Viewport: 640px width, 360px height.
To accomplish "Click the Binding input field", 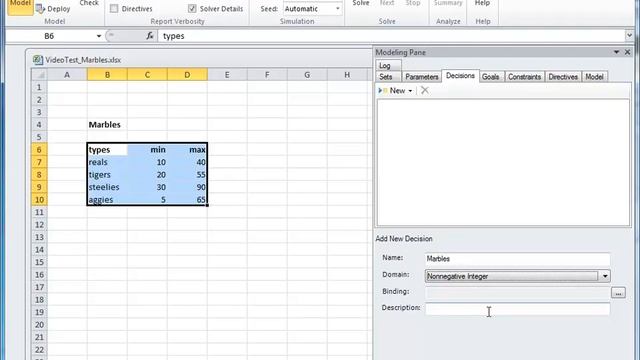I will [517, 292].
